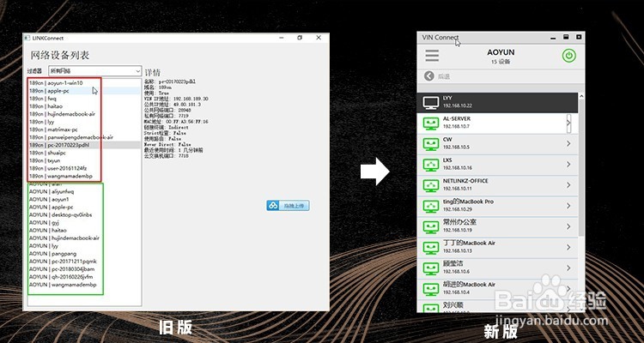The image size is (644, 343).
Task: Click the ting的MacBook Pro device icon
Action: 431,207
